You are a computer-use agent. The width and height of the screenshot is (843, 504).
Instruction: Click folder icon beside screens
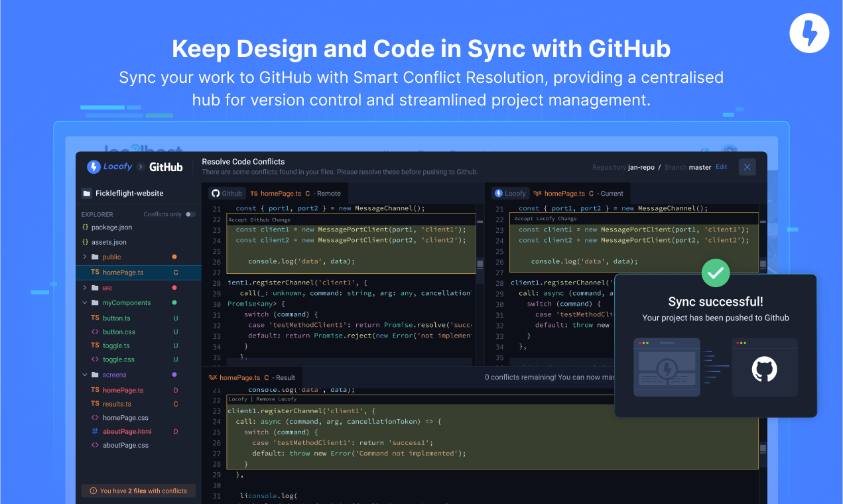[95, 375]
